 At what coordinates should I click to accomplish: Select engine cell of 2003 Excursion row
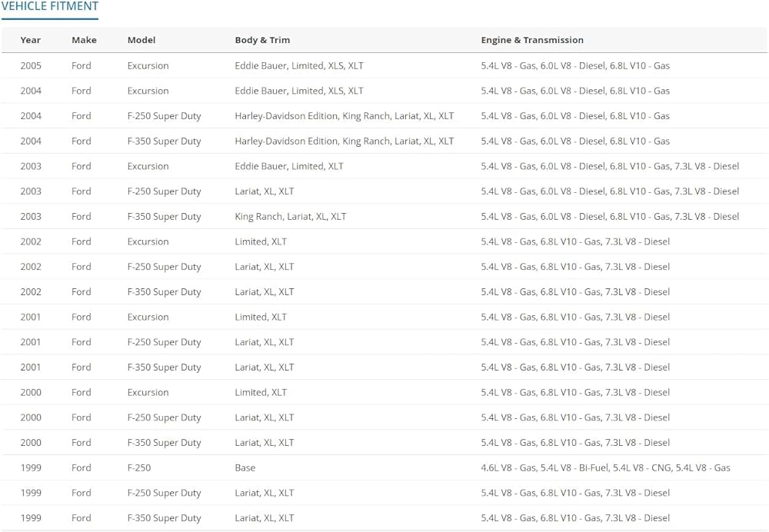610,166
